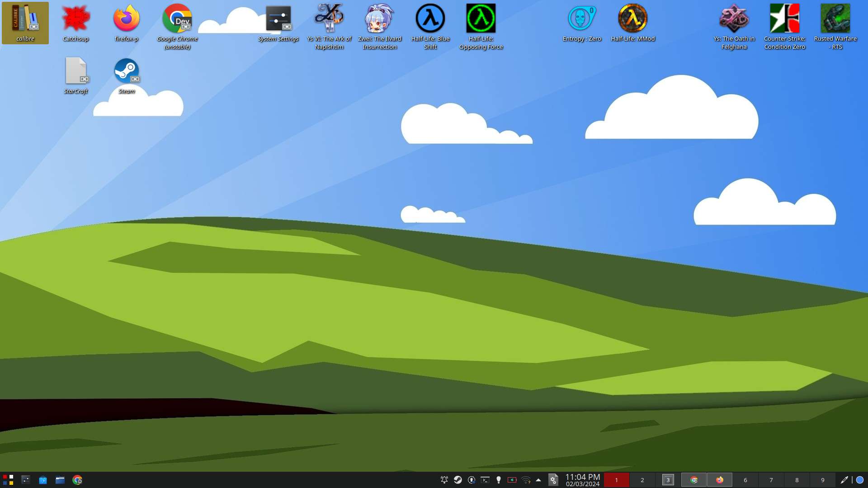
Task: Switch to virtual desktop 2
Action: click(x=642, y=480)
